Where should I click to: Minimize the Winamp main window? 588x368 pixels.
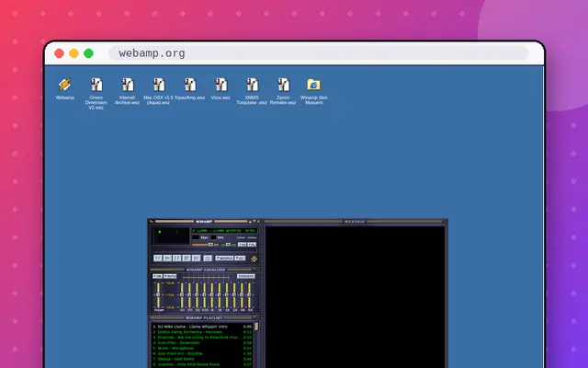pos(250,222)
